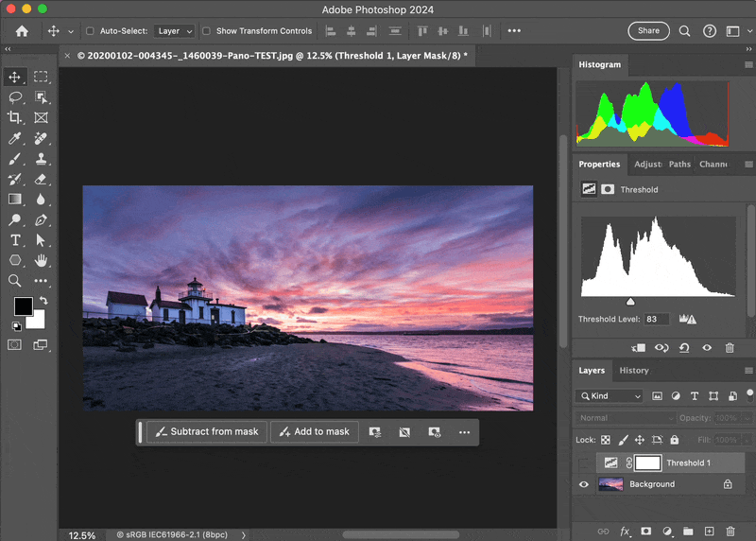Open the Normal blend mode dropdown
This screenshot has width=756, height=541.
point(626,418)
